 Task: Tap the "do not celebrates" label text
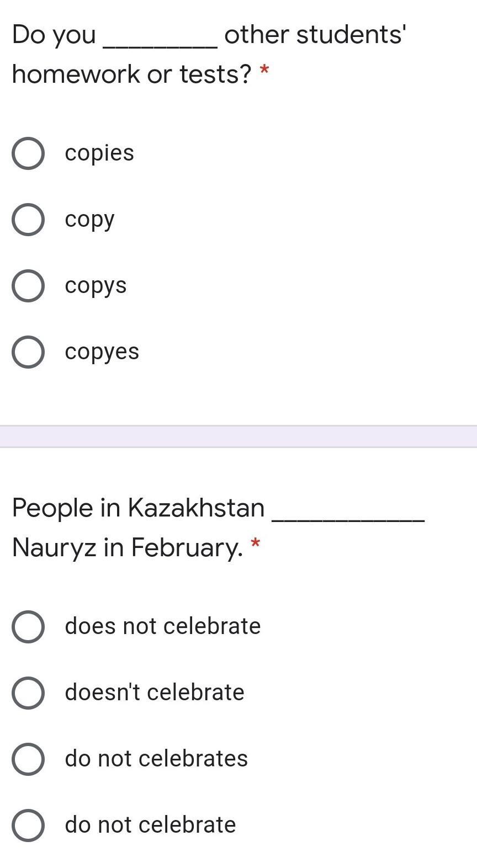(x=156, y=759)
